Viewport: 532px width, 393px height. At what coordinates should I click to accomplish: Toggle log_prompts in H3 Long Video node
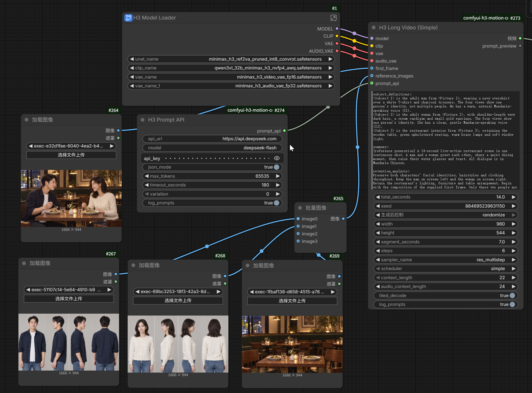click(x=512, y=304)
